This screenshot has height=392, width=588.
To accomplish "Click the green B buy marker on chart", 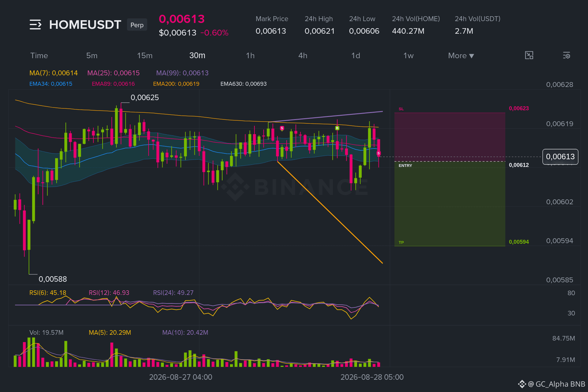I will pyautogui.click(x=337, y=128).
